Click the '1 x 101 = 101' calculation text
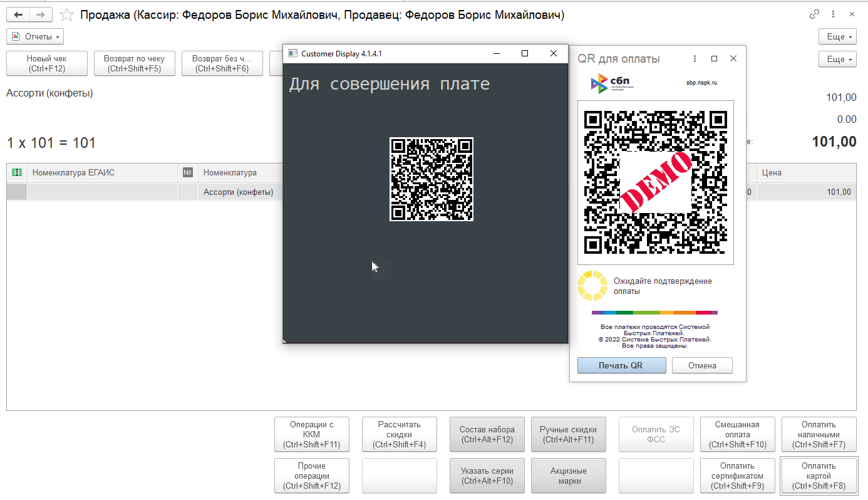The width and height of the screenshot is (868, 500). coord(51,143)
